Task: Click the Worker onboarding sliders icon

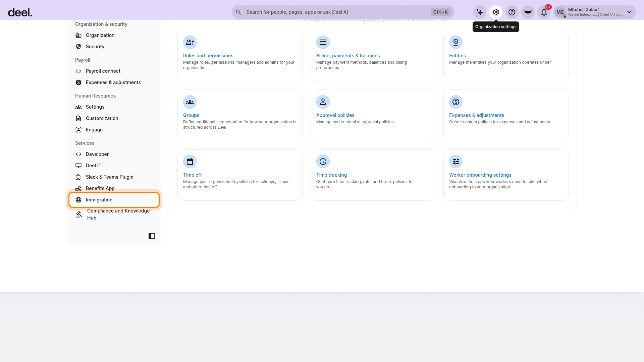Action: tap(456, 162)
